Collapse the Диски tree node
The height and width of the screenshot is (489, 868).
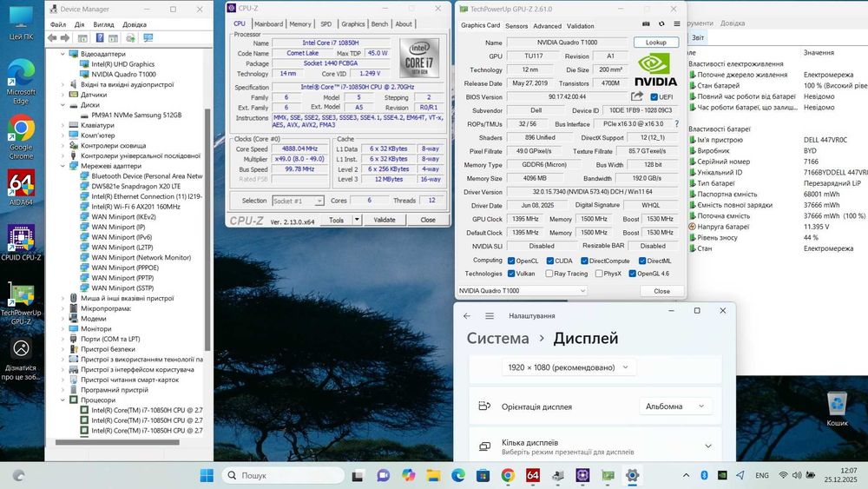pos(62,105)
